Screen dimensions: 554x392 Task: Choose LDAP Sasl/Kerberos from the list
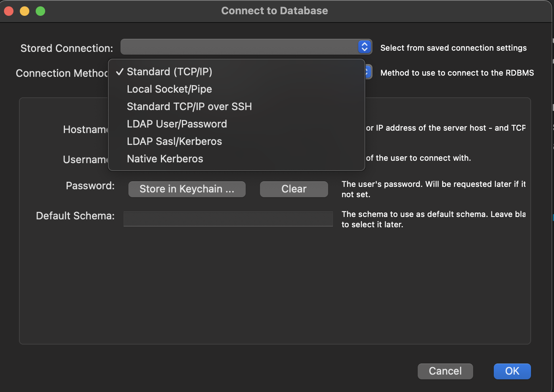tap(174, 141)
